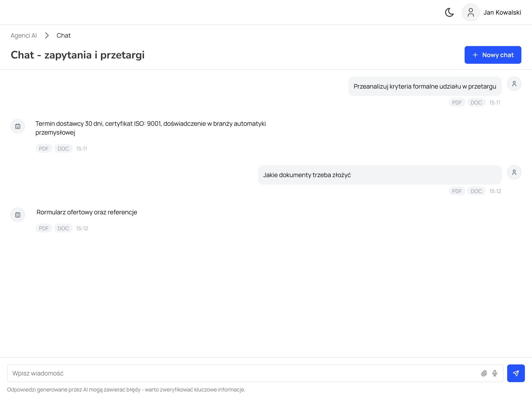Click user avatar next to Przeanalizuj message
This screenshot has width=532, height=400.
514,84
